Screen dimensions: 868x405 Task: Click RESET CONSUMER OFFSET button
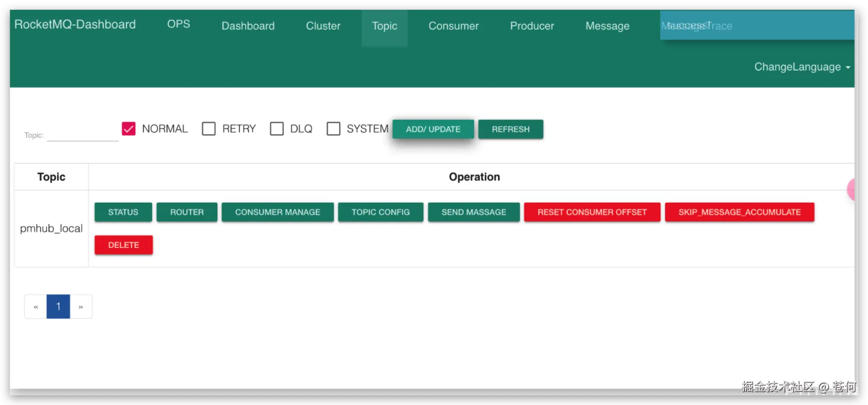(592, 212)
